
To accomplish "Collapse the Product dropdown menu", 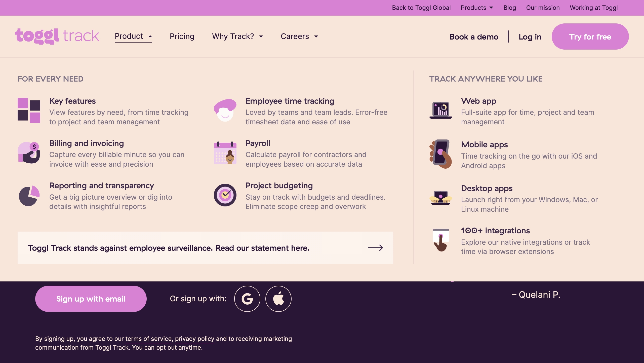I will pyautogui.click(x=133, y=36).
